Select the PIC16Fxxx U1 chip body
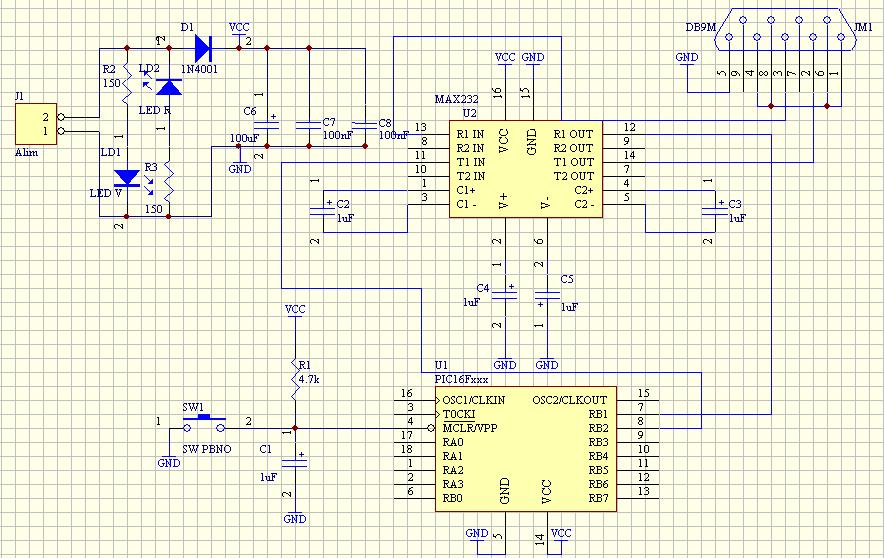 coord(525,449)
